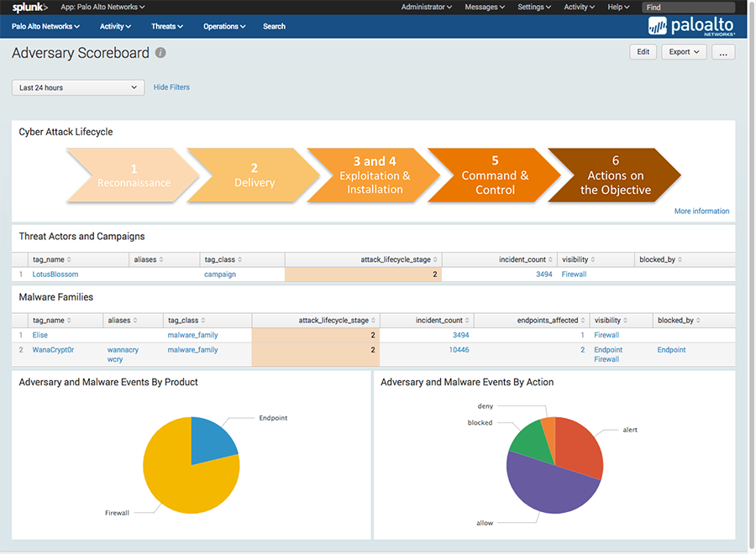Open the Palo Alto Networks nav menu
The width and height of the screenshot is (756, 554).
coord(46,27)
